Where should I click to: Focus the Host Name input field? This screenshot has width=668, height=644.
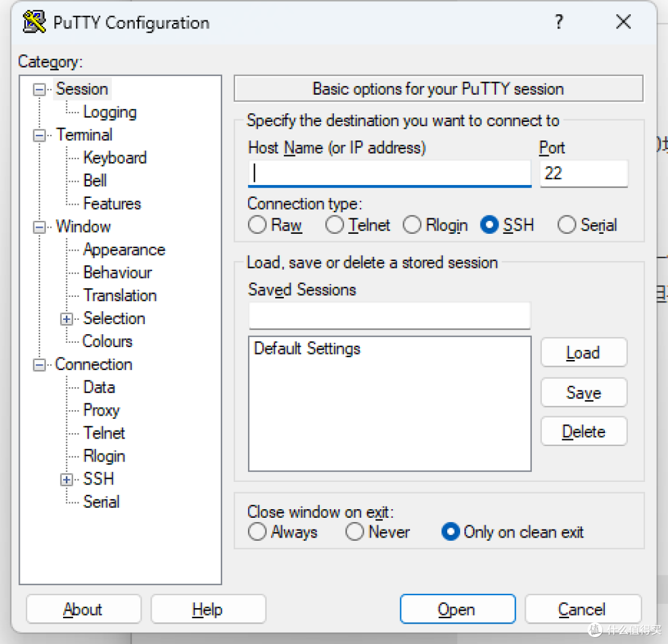pos(390,173)
